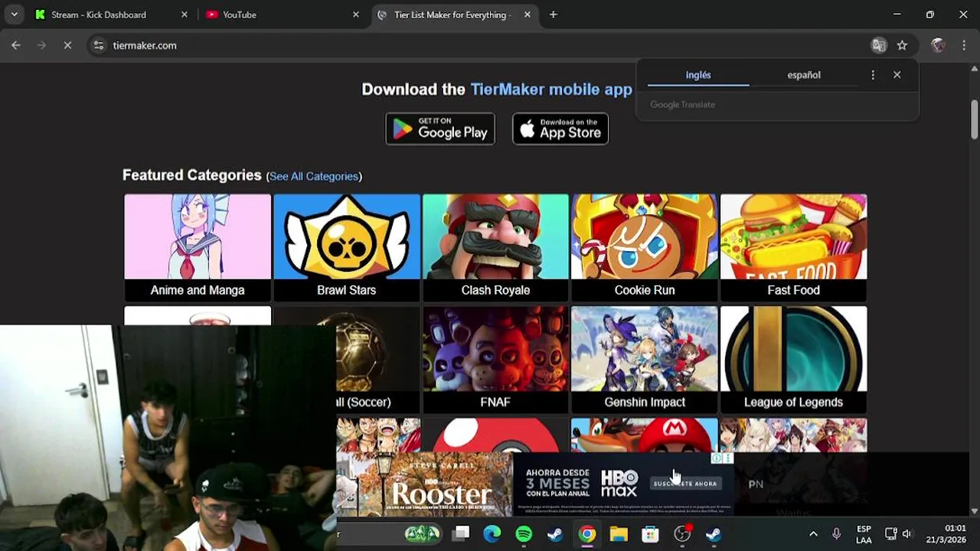Click Suscríbete Ahora in the HBO ad
The width and height of the screenshot is (980, 551).
pyautogui.click(x=685, y=484)
